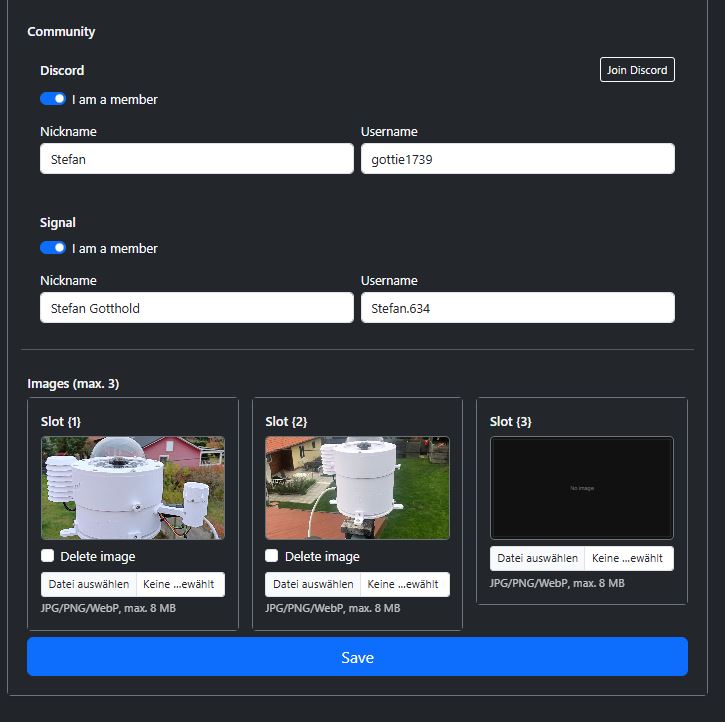Choose file with 'Datei auswählen' in Slot {3}
725x722 pixels.
click(x=537, y=558)
